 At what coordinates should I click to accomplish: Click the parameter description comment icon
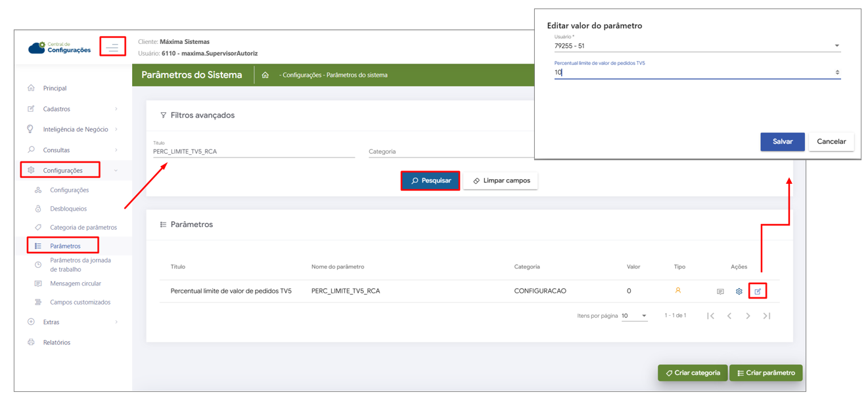pyautogui.click(x=720, y=291)
